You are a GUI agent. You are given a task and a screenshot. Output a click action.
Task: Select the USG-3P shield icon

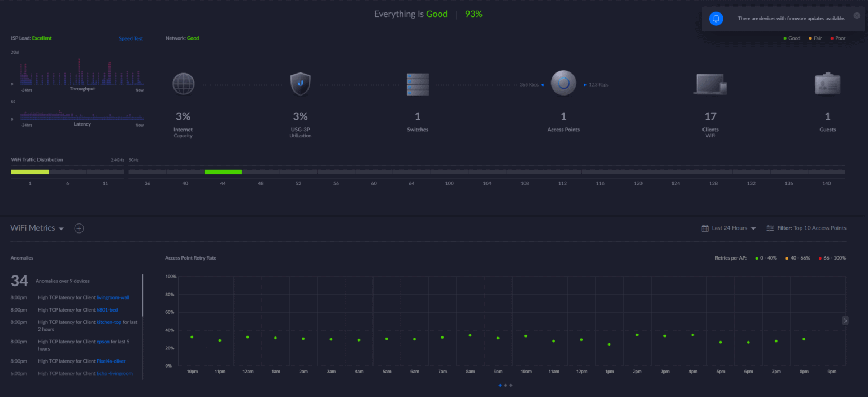coord(300,84)
